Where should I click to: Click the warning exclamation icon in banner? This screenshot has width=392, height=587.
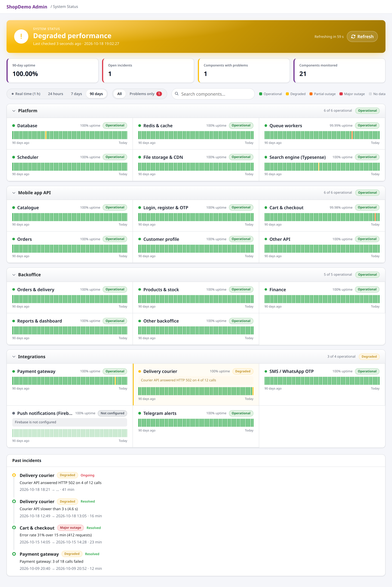click(21, 37)
